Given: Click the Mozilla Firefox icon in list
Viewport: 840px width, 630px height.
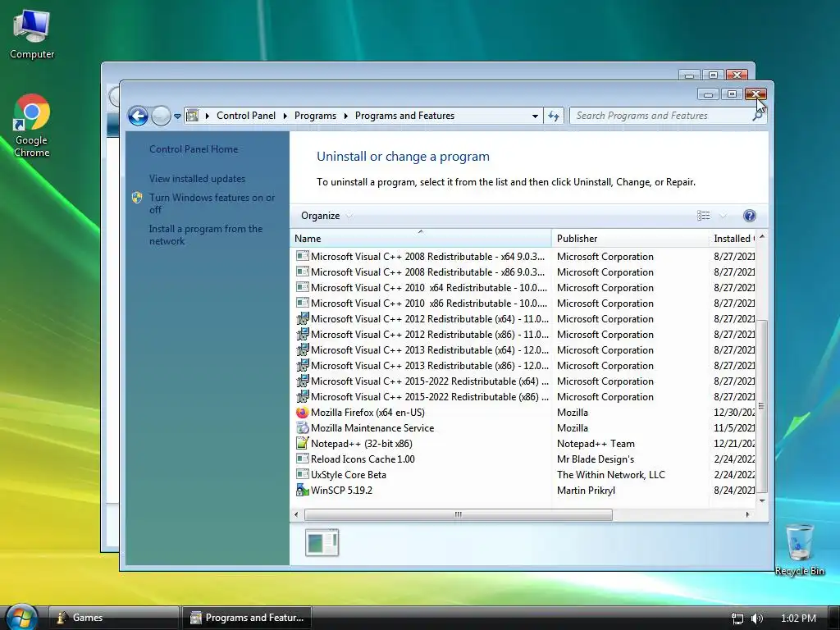Looking at the screenshot, I should point(302,413).
